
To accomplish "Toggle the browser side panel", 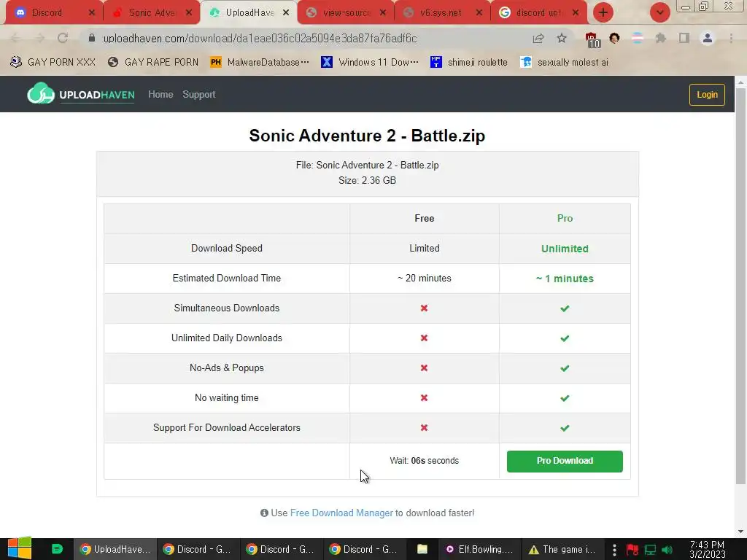I will (x=684, y=38).
